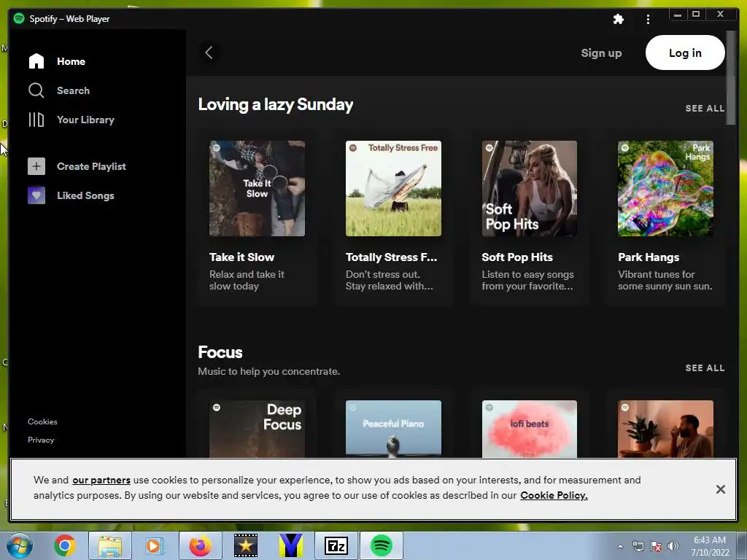See all Focus playlists
The image size is (747, 560).
pos(705,368)
